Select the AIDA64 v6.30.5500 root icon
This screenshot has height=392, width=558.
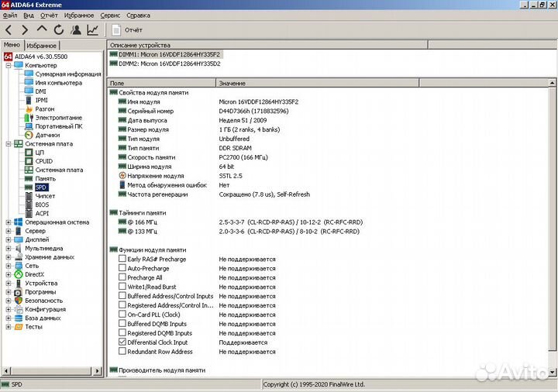(8, 57)
